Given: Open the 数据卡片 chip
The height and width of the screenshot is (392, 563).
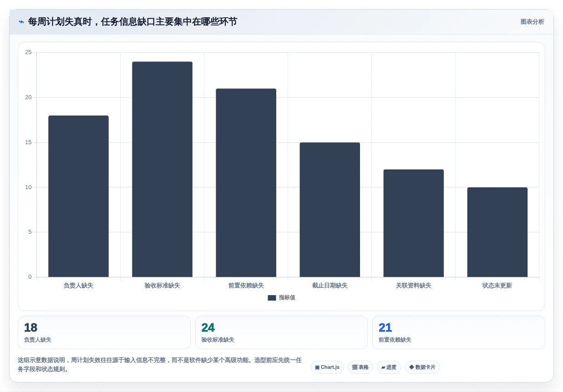Looking at the screenshot, I should (x=422, y=367).
